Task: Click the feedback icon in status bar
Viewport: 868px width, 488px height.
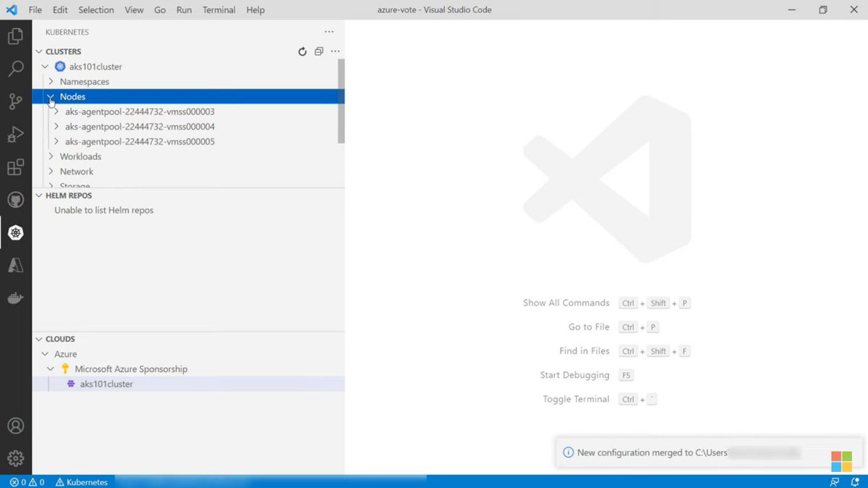Action: pos(835,482)
